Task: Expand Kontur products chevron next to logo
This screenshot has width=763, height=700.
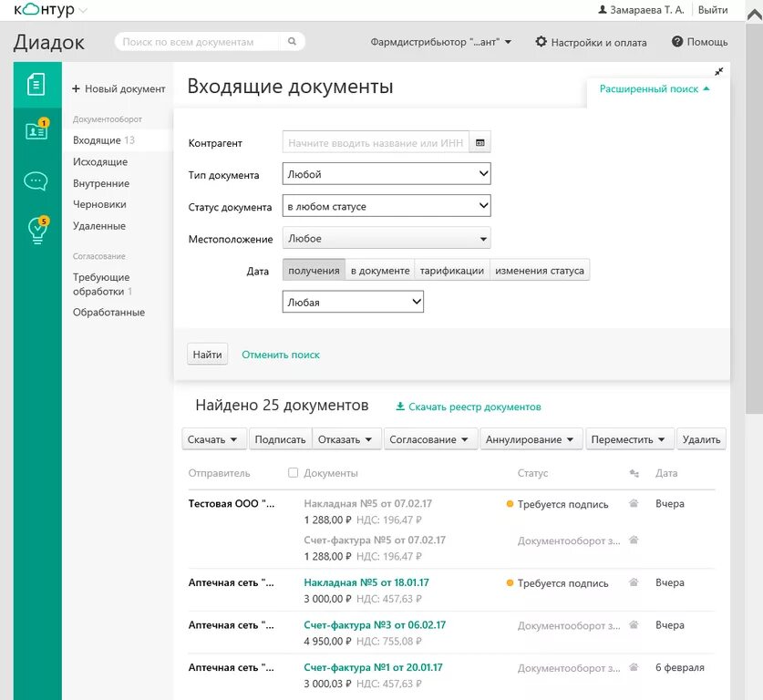Action: coord(83,10)
